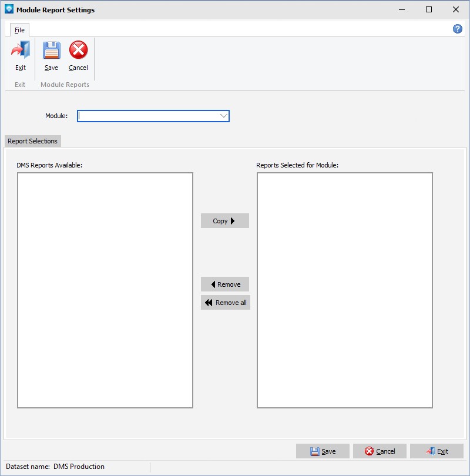
Task: Click the Remove all button
Action: 226,303
